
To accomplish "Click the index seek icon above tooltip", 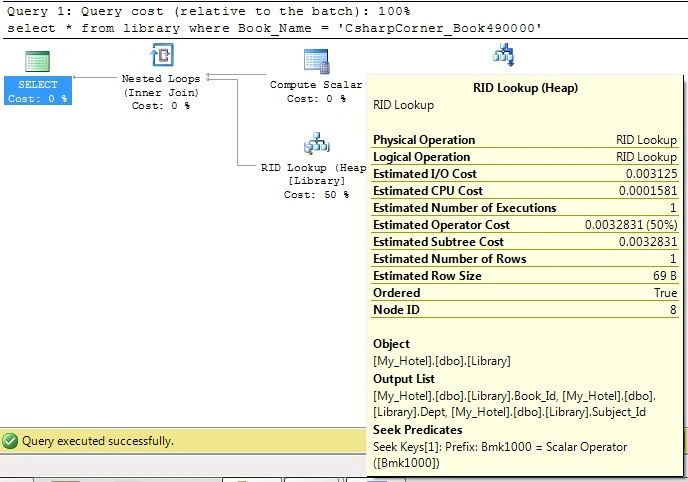I will [x=503, y=54].
